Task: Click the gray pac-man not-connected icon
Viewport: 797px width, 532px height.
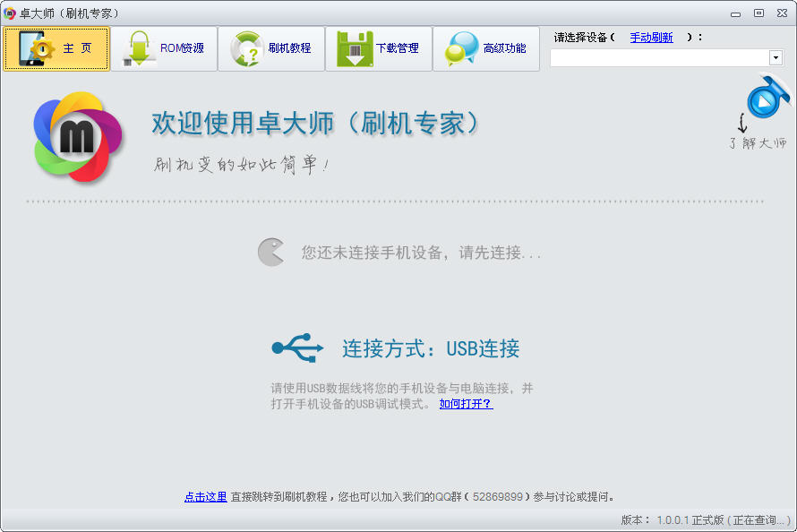Action: coord(271,252)
